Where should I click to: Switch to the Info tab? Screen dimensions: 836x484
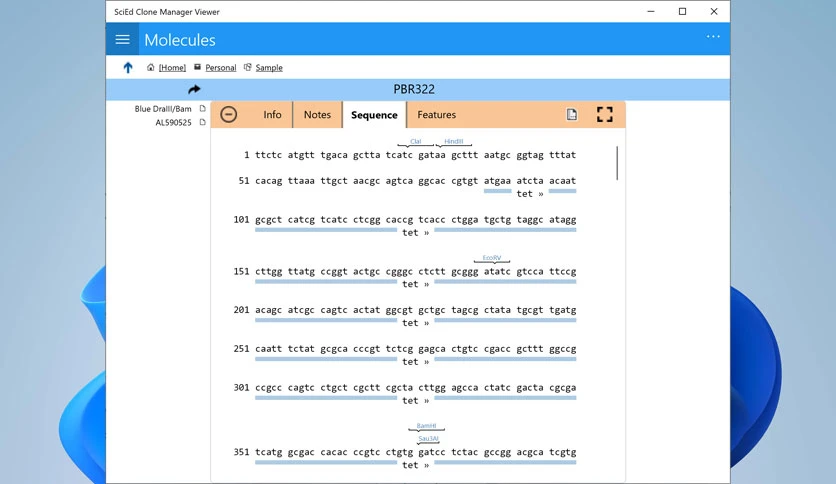(272, 115)
